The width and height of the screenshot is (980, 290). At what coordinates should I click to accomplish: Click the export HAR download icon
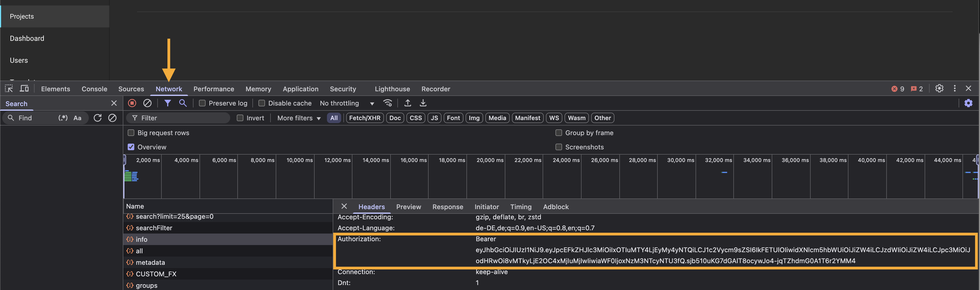(x=423, y=103)
